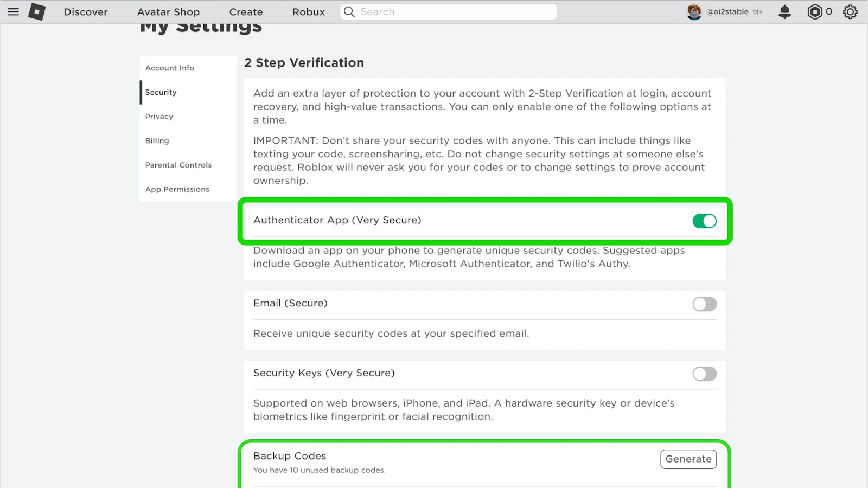Disable the Authenticator App toggle
Viewport: 868px width, 488px height.
point(704,221)
